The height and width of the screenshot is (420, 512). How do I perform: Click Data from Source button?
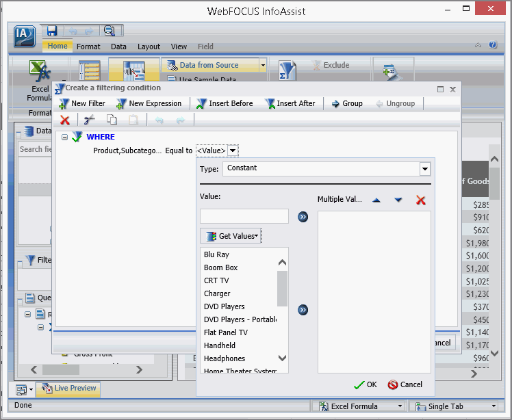coord(210,65)
